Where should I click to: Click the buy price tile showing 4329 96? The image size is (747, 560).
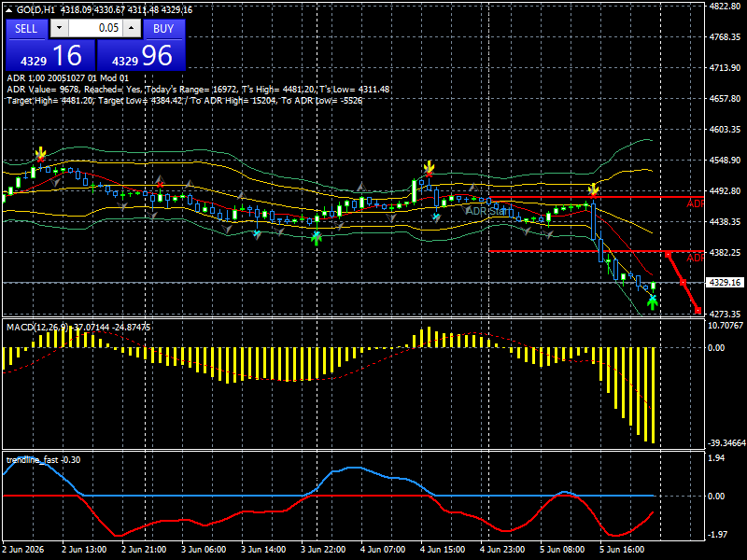(x=141, y=55)
